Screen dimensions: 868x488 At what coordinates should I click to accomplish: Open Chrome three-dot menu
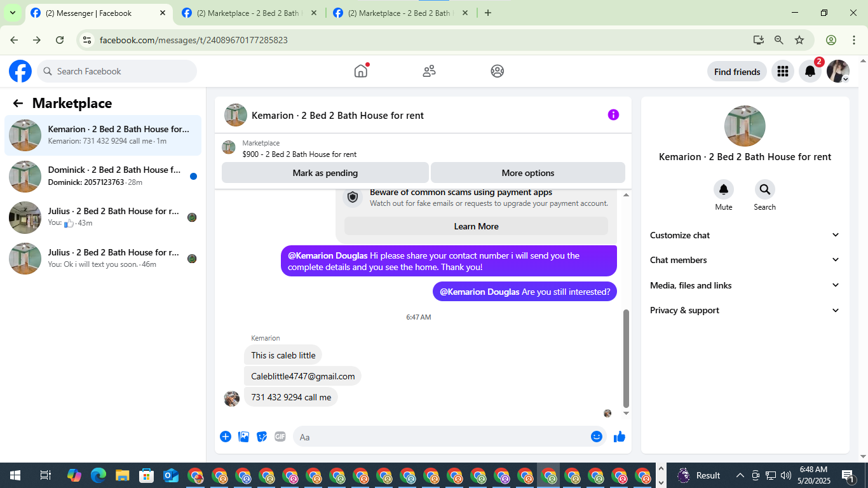coord(853,40)
